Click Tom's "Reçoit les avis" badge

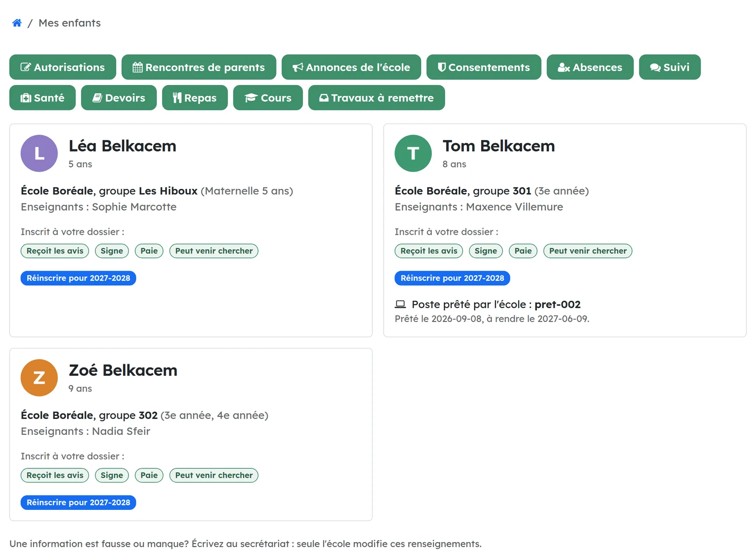(429, 251)
